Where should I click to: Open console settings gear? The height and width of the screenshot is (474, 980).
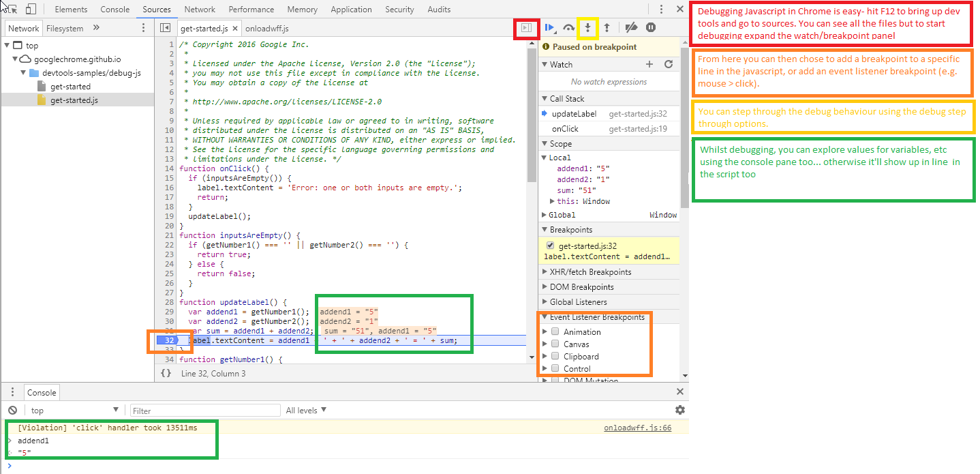(x=679, y=410)
